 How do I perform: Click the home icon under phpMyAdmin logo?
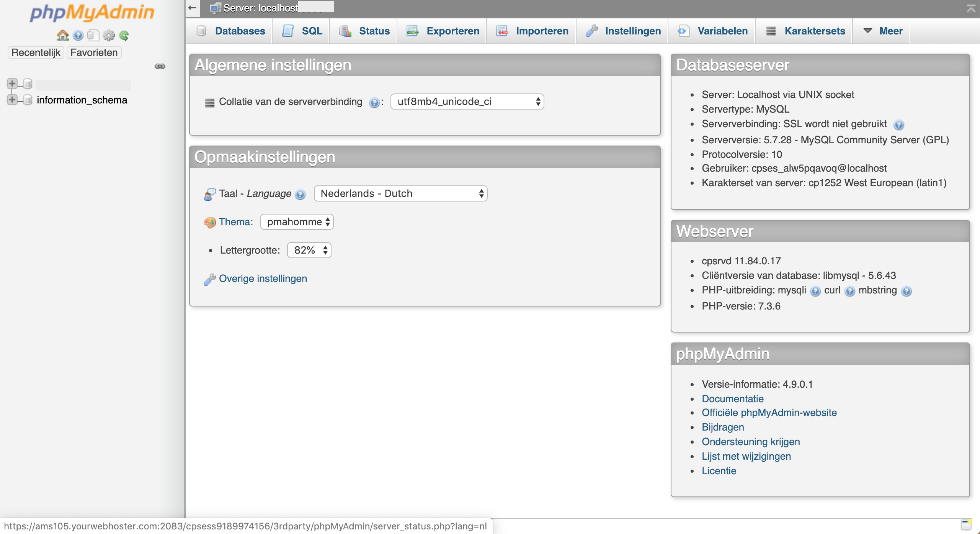click(x=62, y=35)
